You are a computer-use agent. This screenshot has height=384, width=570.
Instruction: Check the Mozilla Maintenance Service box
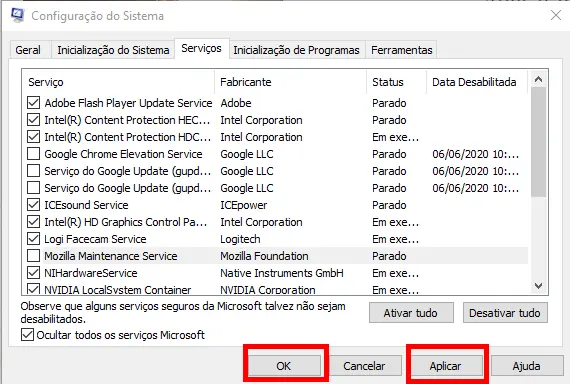pyautogui.click(x=33, y=256)
